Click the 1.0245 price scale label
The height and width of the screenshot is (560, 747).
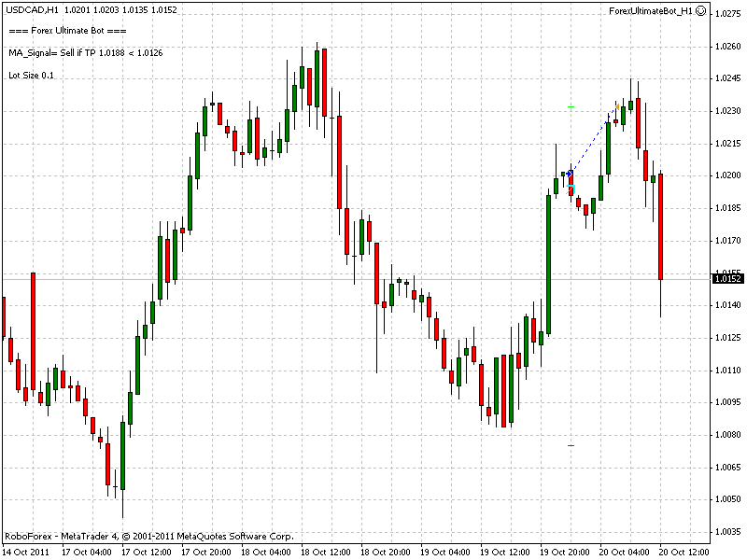[728, 78]
